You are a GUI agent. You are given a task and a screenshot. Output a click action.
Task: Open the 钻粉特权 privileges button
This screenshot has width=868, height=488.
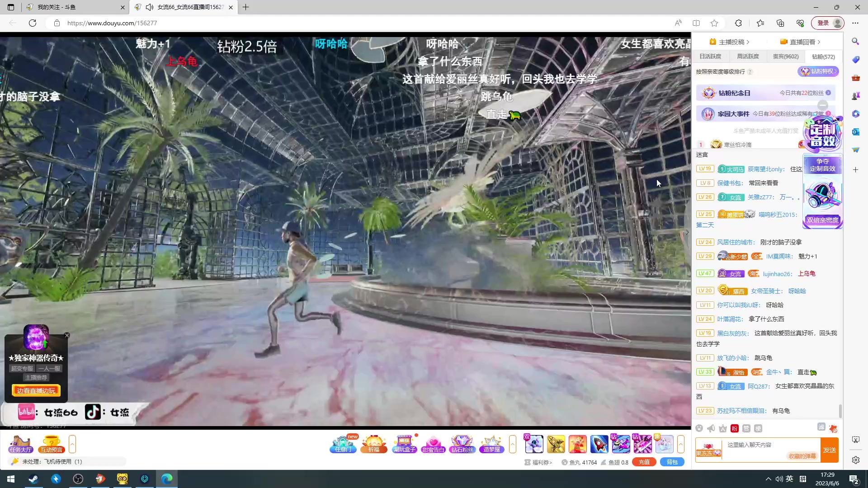(x=819, y=71)
